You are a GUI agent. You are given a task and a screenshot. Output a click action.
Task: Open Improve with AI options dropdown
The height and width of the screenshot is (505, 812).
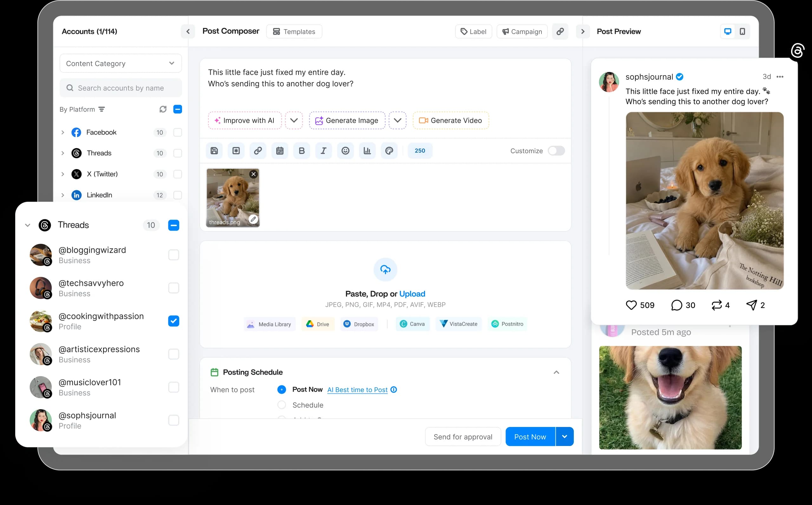point(294,120)
